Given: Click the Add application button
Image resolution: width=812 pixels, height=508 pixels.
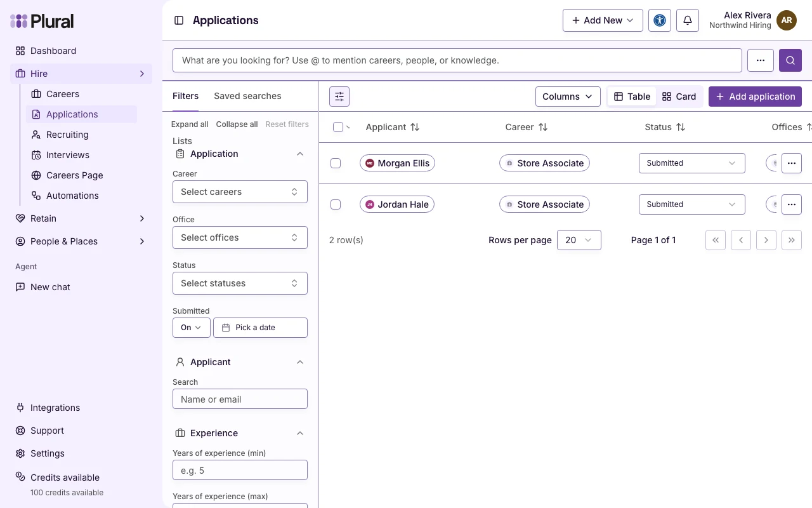Looking at the screenshot, I should [x=755, y=97].
